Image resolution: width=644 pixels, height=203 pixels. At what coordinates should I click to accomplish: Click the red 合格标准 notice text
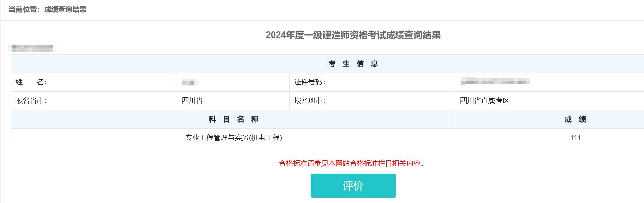[353, 163]
